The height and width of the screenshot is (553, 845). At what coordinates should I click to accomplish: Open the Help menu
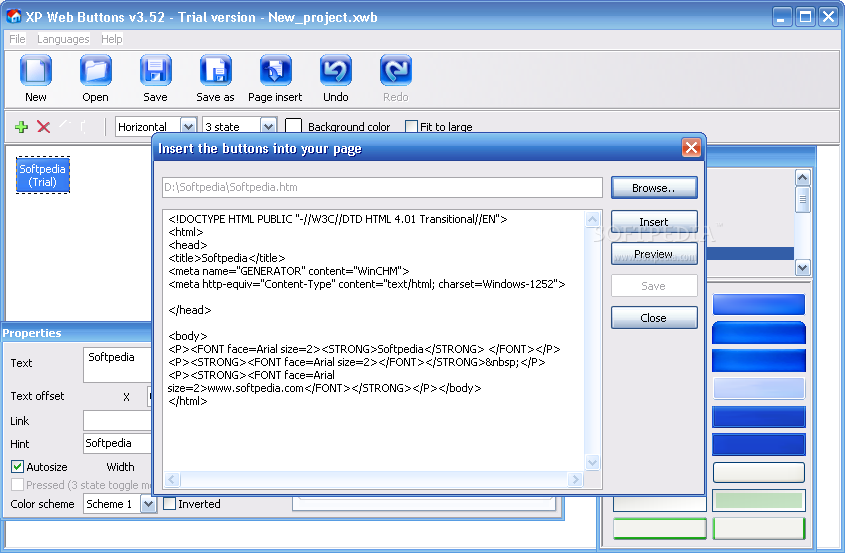click(x=112, y=39)
